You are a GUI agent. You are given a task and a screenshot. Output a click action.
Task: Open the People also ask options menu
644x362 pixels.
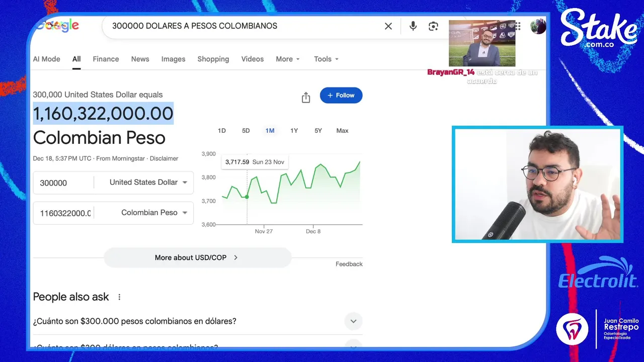119,297
